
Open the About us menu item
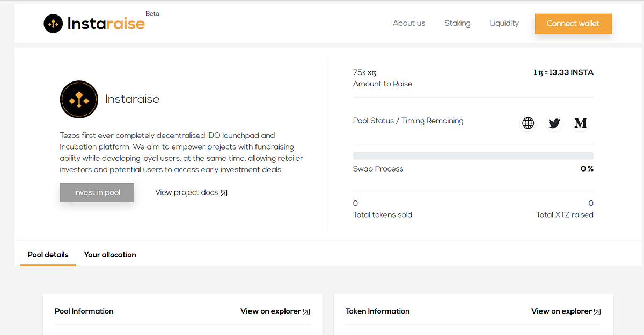coord(409,23)
